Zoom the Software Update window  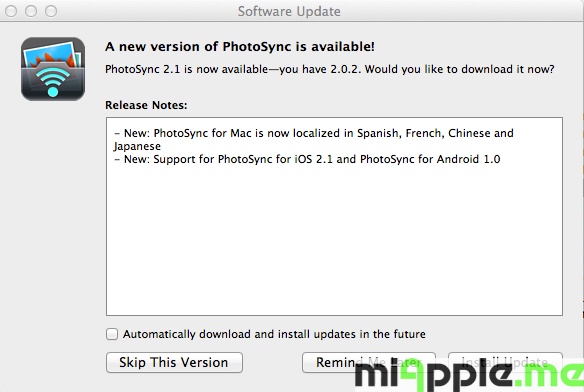coord(51,11)
